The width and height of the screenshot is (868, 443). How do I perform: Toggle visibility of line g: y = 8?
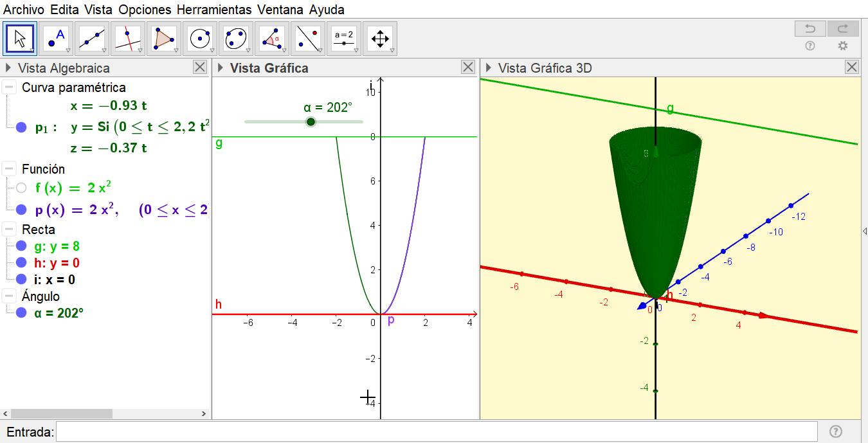[21, 246]
